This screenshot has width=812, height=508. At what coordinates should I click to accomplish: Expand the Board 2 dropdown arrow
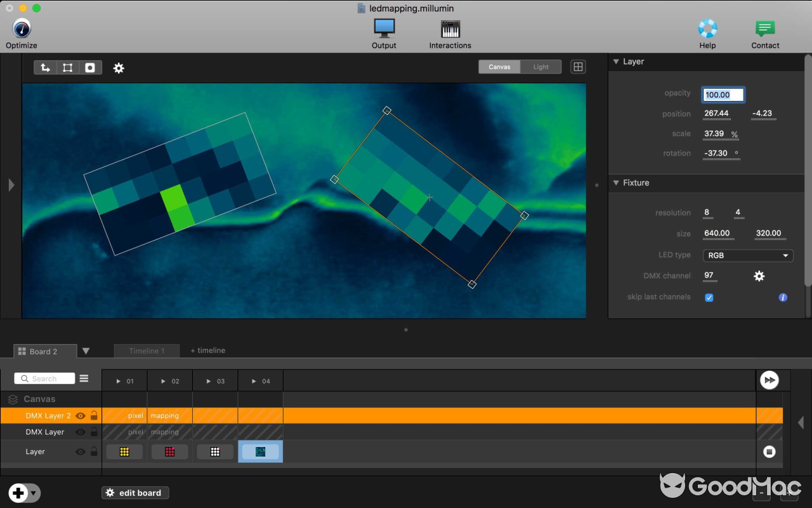tap(86, 351)
